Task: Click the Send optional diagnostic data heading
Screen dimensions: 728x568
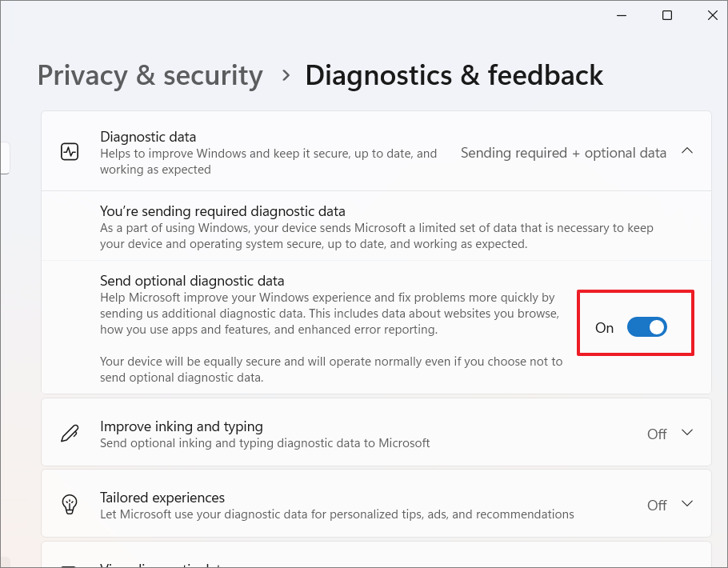Action: point(192,281)
